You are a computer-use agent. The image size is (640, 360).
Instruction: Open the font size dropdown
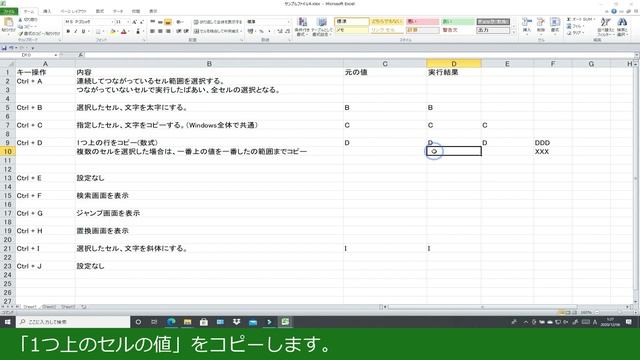128,22
